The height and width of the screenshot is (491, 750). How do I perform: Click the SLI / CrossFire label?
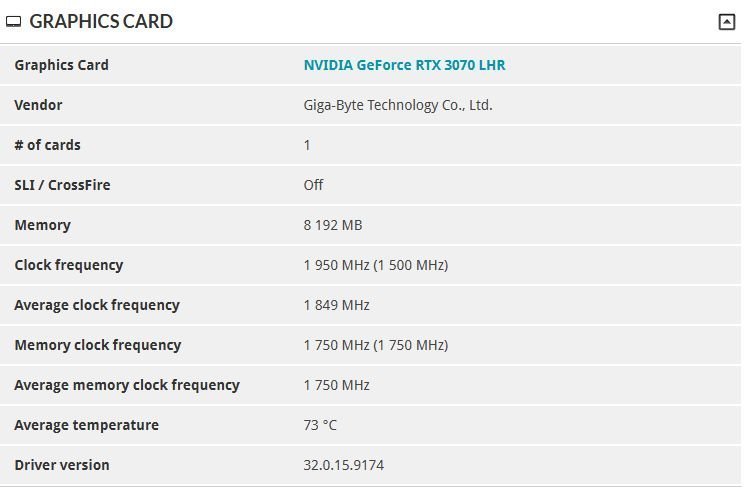click(62, 185)
